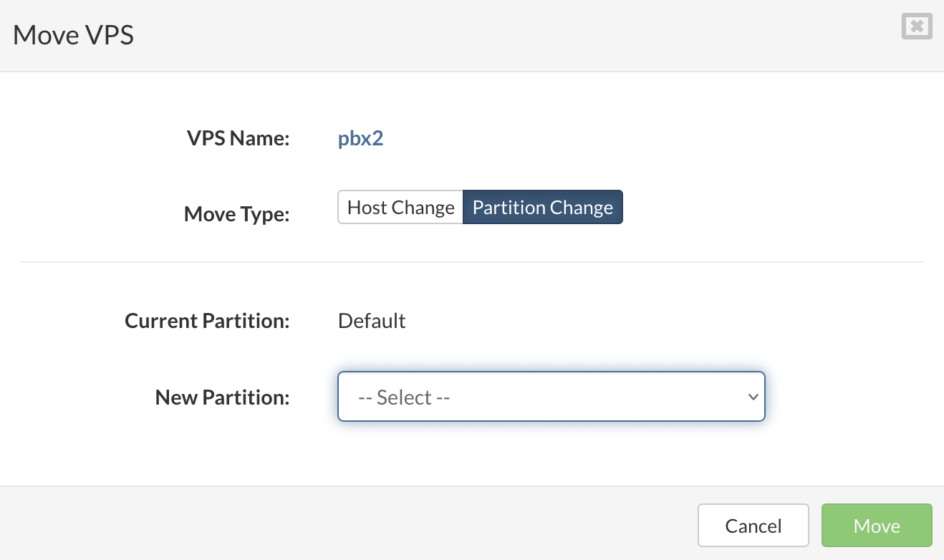Click the "Move Type:" label

click(x=236, y=213)
